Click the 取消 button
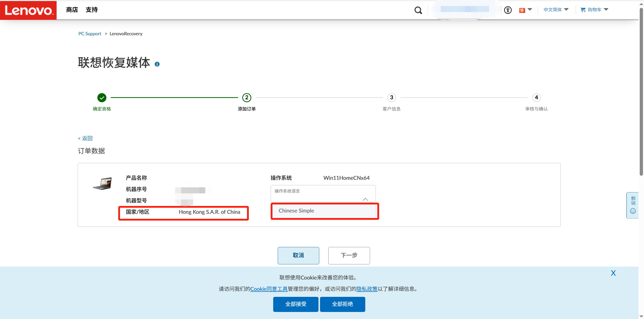This screenshot has width=644, height=319. [298, 255]
